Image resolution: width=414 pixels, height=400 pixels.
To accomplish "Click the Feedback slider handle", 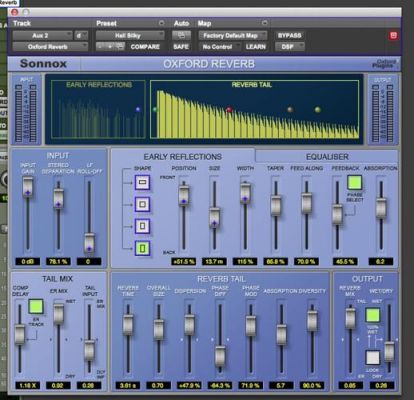I will pyautogui.click(x=337, y=214).
